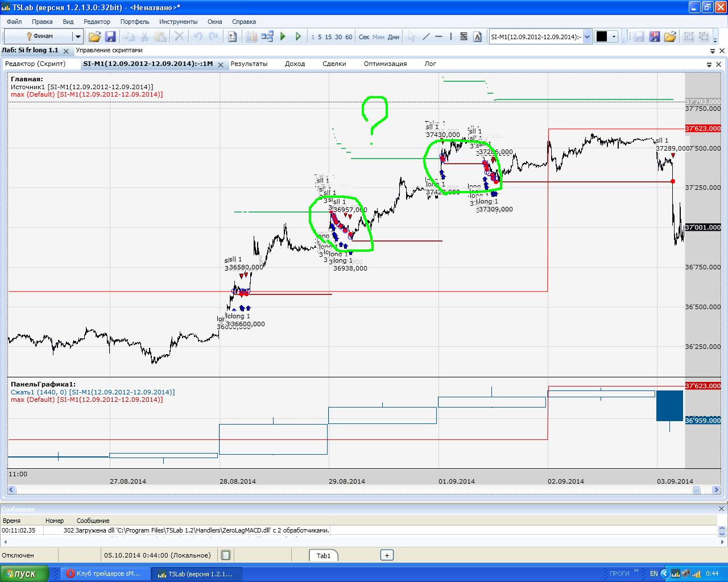Switch the interval unit to Мин
The height and width of the screenshot is (582, 728).
pyautogui.click(x=378, y=37)
